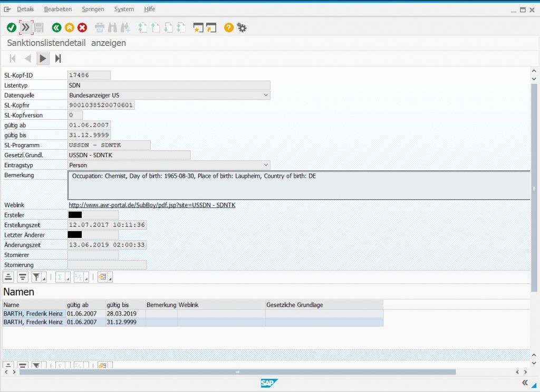Expand the export options next to the export icon
Screen dimensions: 540x392
(110, 278)
